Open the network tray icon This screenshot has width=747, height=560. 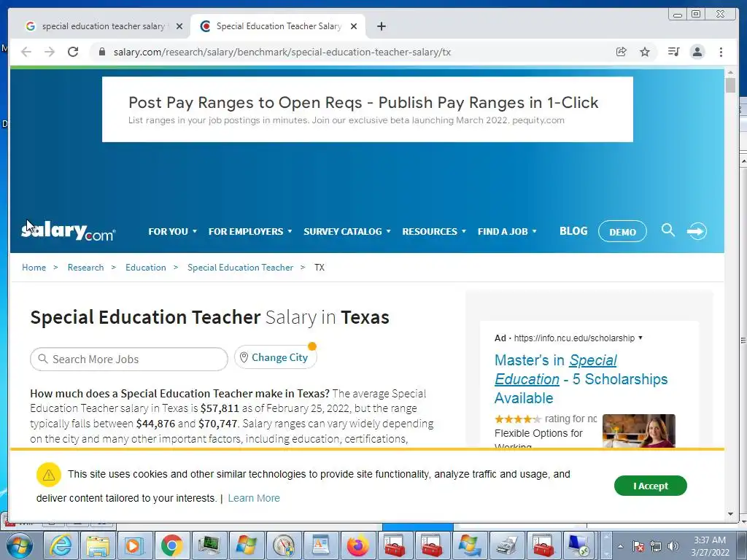[x=656, y=546]
